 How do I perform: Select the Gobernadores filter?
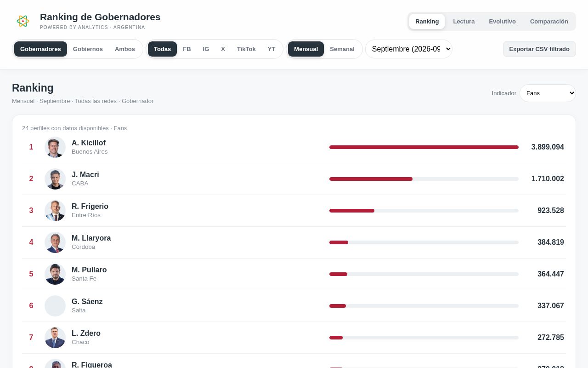point(40,49)
